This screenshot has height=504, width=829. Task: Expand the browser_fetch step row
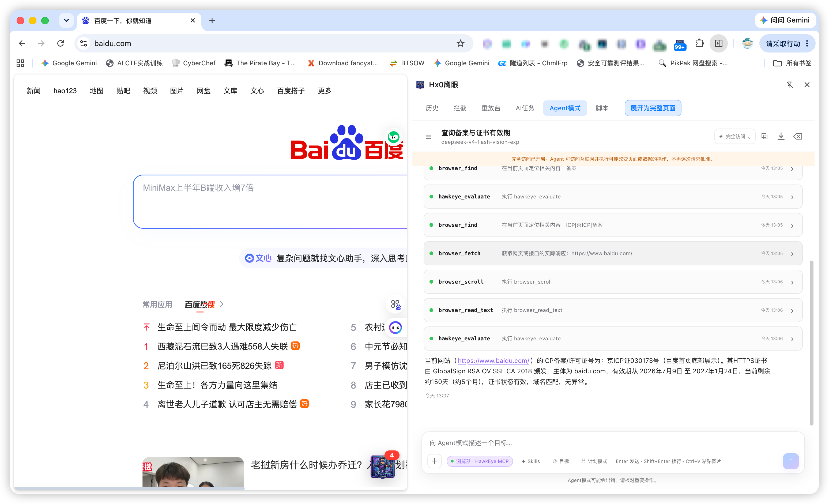click(613, 253)
